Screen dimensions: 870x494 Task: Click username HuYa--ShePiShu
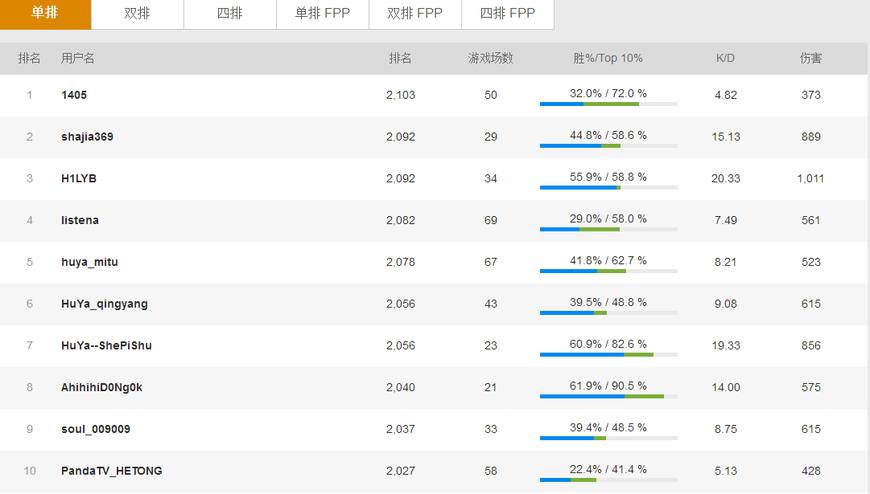click(x=106, y=346)
